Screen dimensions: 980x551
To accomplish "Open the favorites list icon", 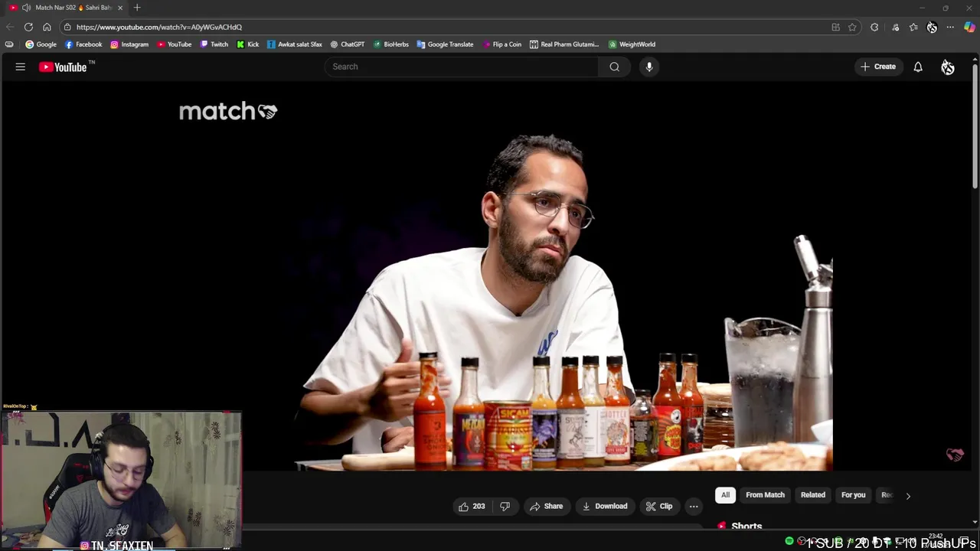I will click(913, 27).
